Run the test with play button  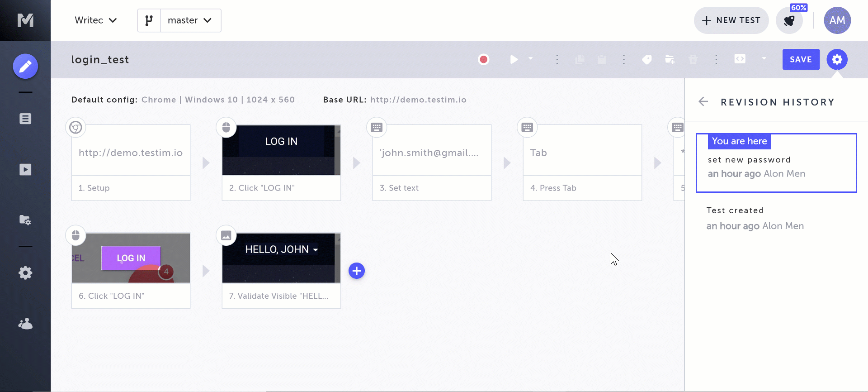click(x=514, y=59)
